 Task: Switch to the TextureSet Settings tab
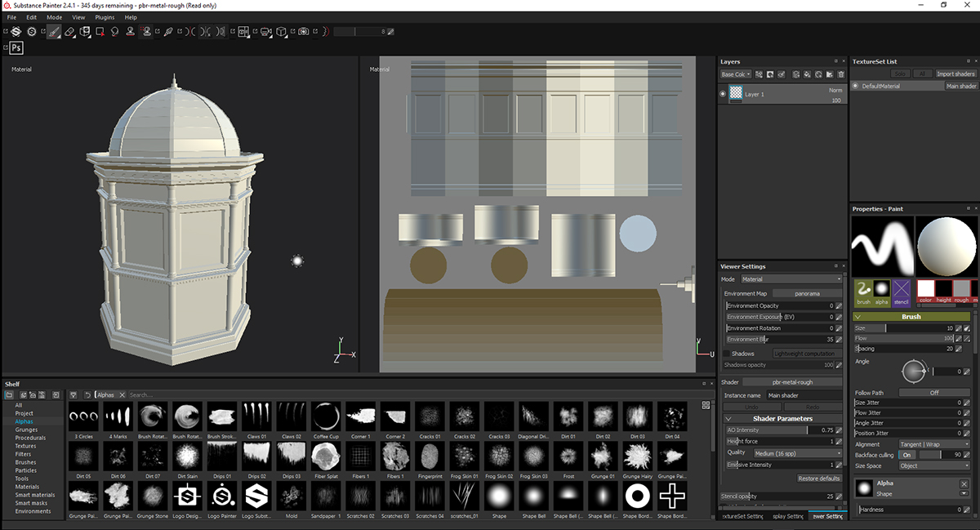point(743,516)
